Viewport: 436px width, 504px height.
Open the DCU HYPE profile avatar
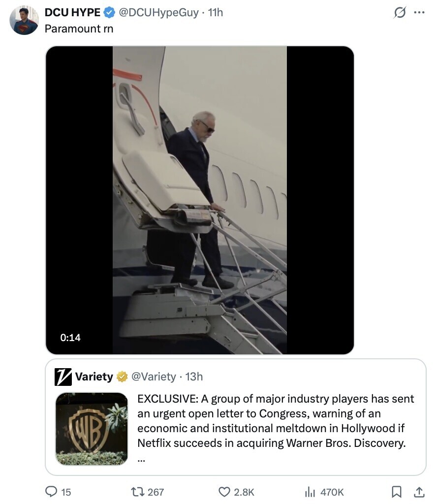(24, 20)
